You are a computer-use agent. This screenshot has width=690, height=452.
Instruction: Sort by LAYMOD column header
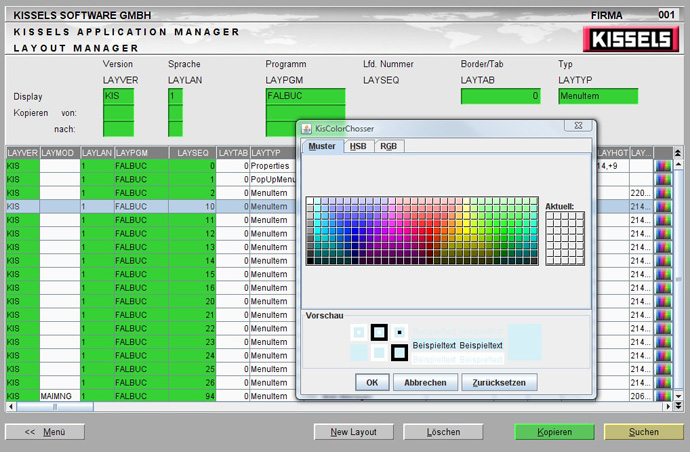coord(60,153)
